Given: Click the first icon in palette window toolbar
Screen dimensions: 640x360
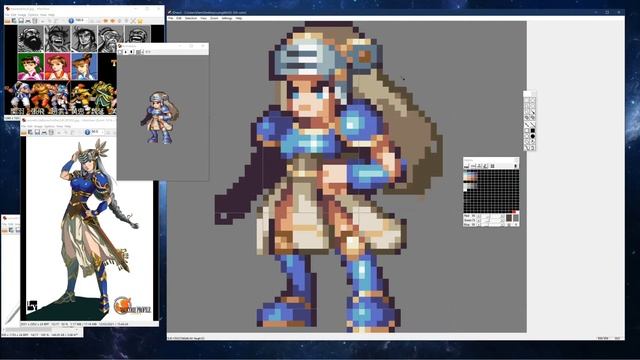Looking at the screenshot, I should [467, 166].
